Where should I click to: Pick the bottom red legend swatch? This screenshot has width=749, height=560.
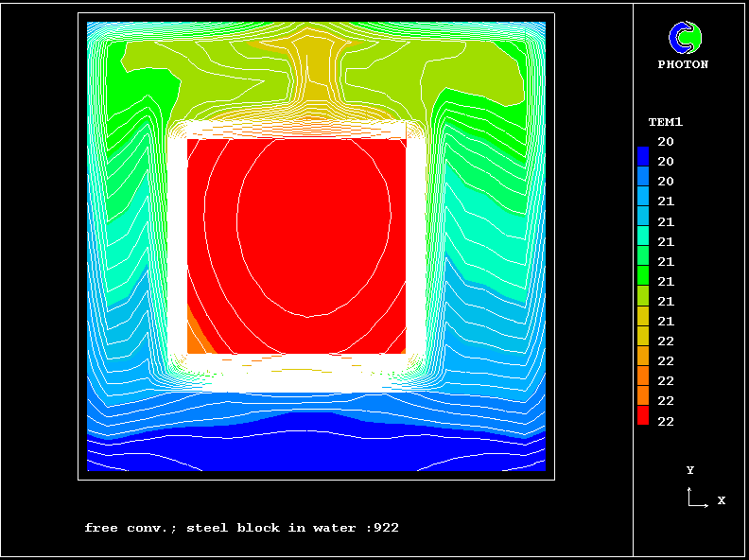click(643, 414)
